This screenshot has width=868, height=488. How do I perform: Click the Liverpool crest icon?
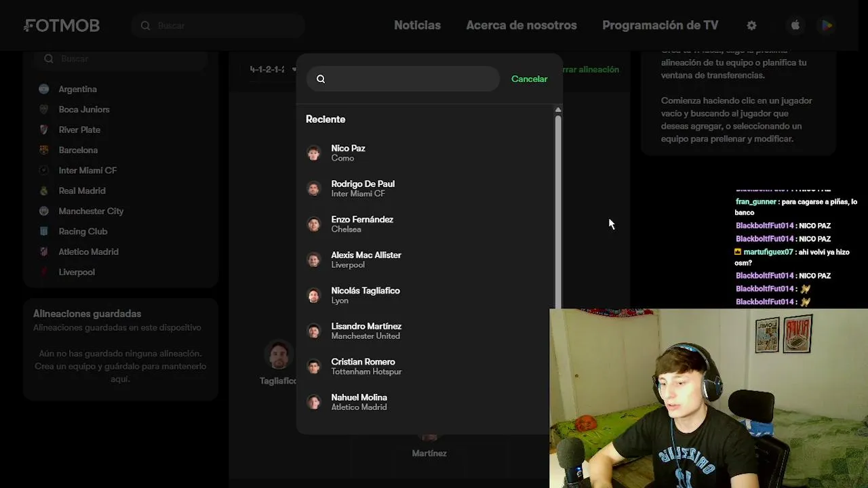pyautogui.click(x=44, y=272)
